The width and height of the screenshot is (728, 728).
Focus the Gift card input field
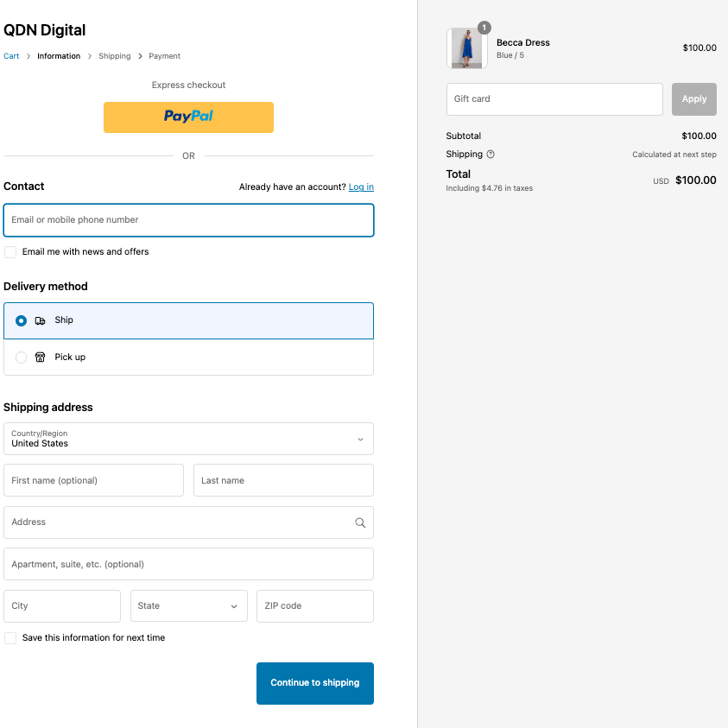[554, 99]
